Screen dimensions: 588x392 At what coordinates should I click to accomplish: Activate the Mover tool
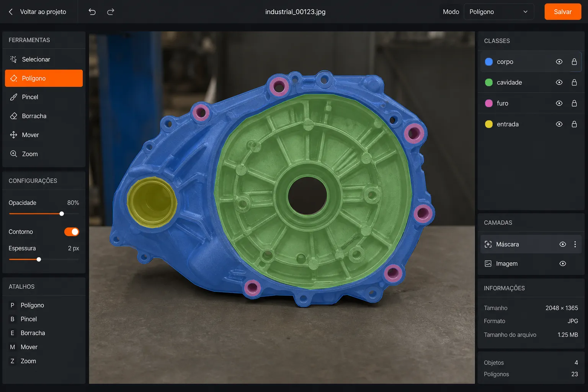tap(44, 135)
